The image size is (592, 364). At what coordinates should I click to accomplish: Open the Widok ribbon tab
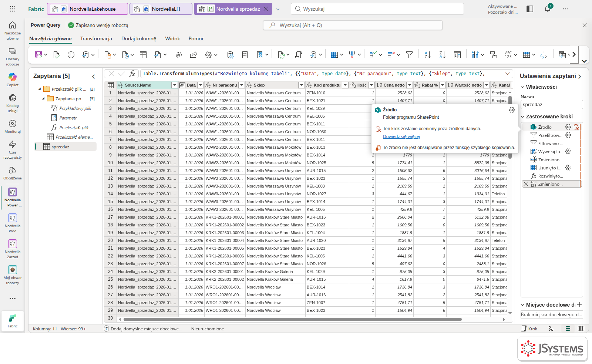(x=172, y=38)
